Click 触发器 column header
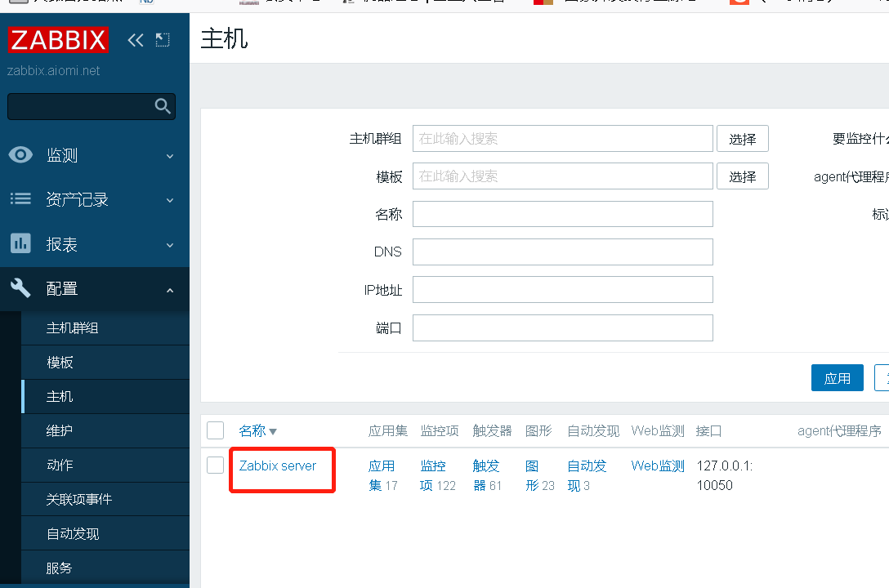The height and width of the screenshot is (588, 889). pos(492,431)
